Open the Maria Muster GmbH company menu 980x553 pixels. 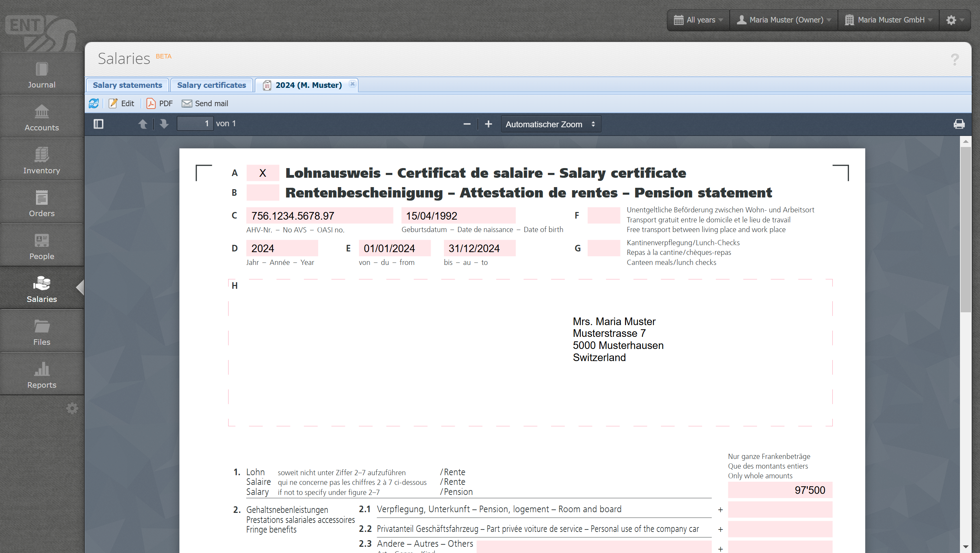click(888, 20)
